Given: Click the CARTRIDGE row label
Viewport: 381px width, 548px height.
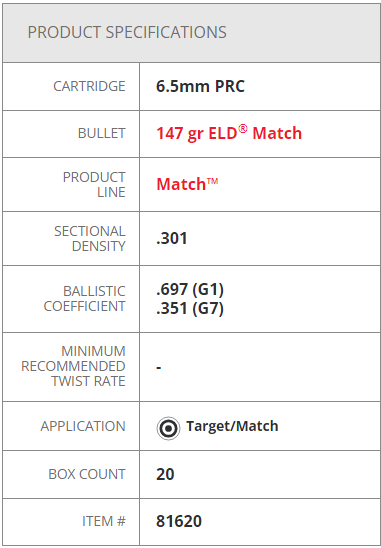Looking at the screenshot, I should (89, 86).
